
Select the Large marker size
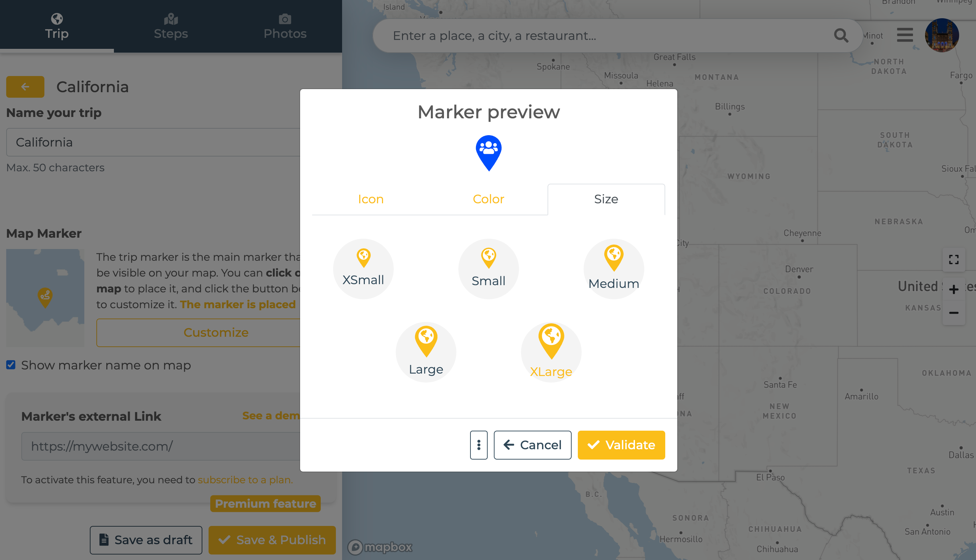425,352
